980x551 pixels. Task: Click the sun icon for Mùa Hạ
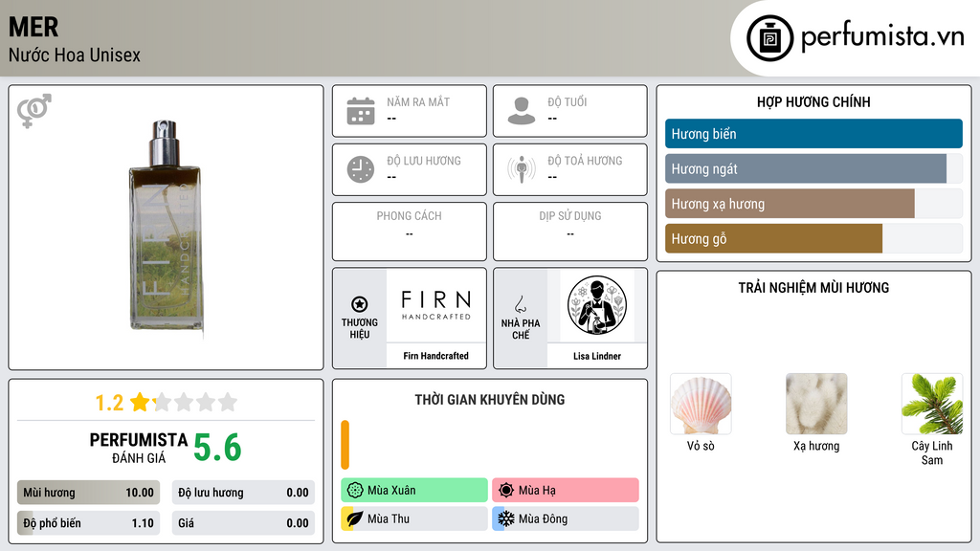point(506,491)
